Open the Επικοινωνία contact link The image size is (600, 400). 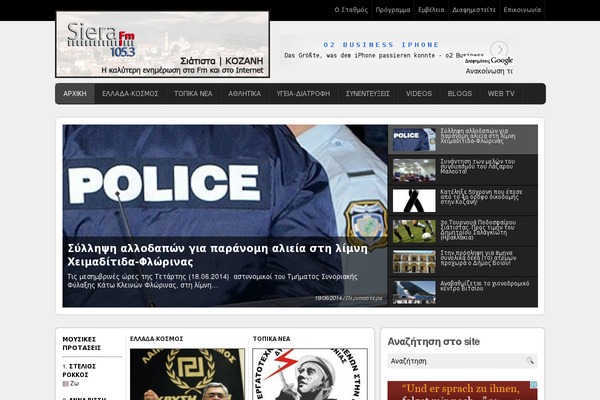(x=522, y=10)
